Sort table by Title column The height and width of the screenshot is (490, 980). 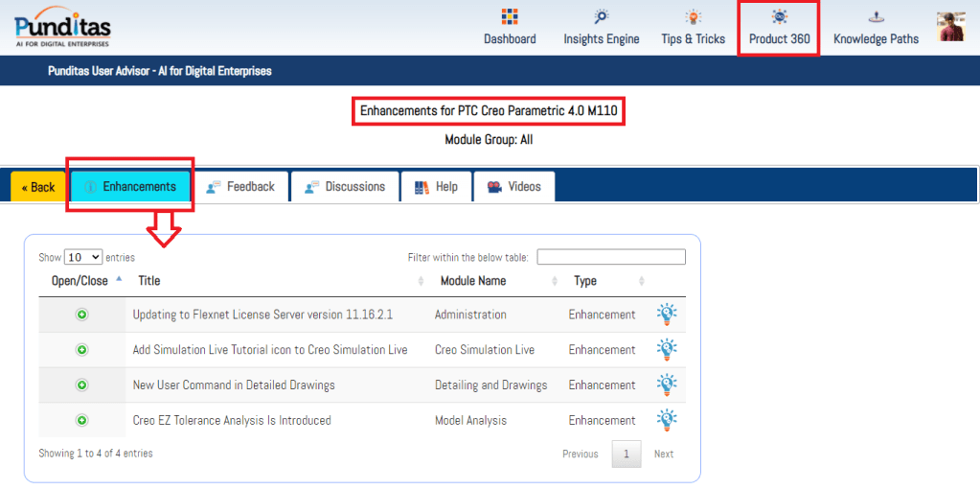[149, 281]
